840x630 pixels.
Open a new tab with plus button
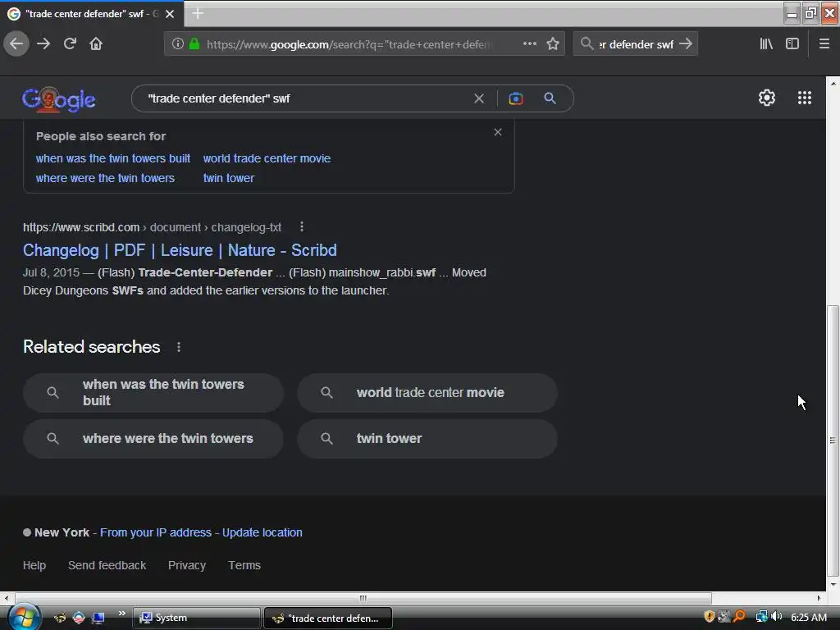(x=198, y=13)
